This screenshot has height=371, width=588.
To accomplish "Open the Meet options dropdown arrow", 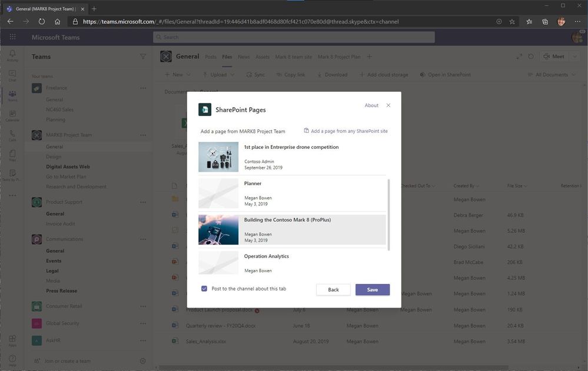I will (x=574, y=56).
